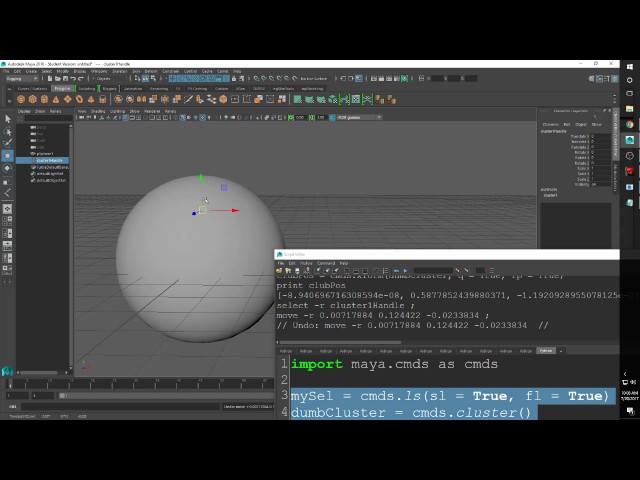This screenshot has height=480, width=640.
Task: Open File Explorer from the Windows taskbar
Action: point(629,109)
